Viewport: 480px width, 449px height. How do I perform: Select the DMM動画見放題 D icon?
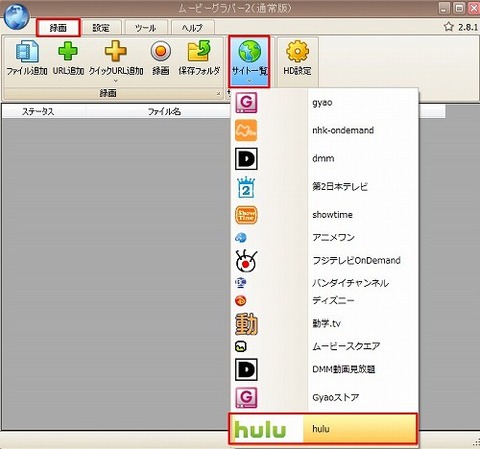click(246, 369)
